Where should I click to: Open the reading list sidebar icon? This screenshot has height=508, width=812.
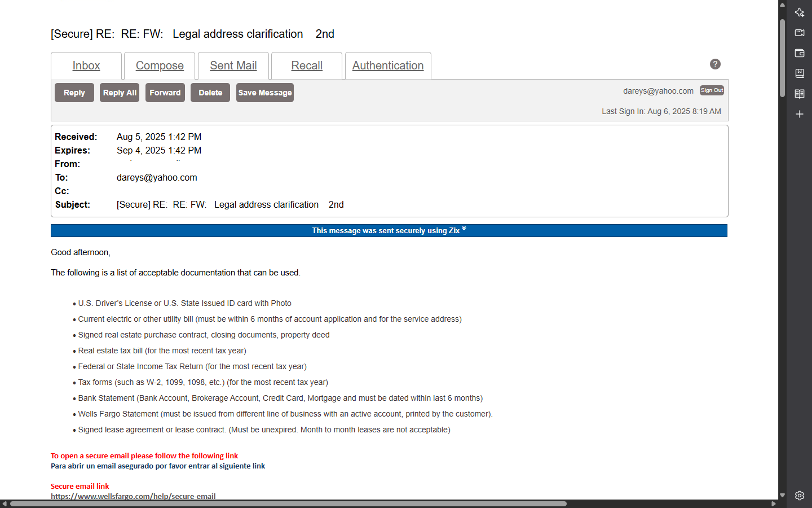[x=800, y=94]
